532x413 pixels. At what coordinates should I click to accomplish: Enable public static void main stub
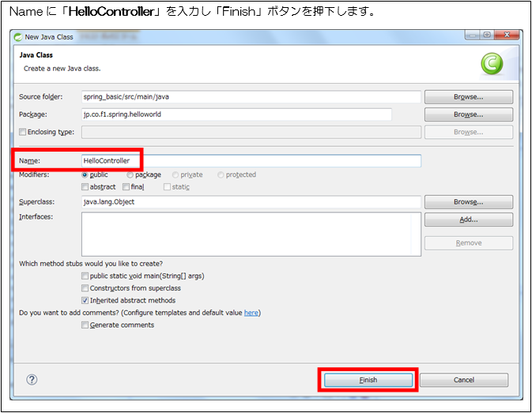pyautogui.click(x=85, y=276)
